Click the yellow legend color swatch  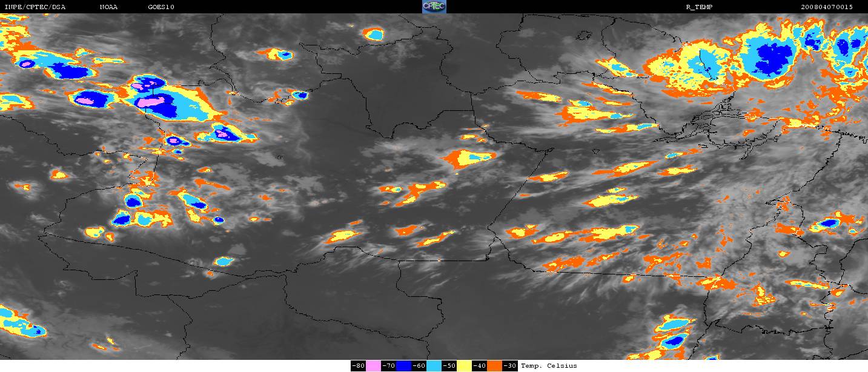click(464, 366)
